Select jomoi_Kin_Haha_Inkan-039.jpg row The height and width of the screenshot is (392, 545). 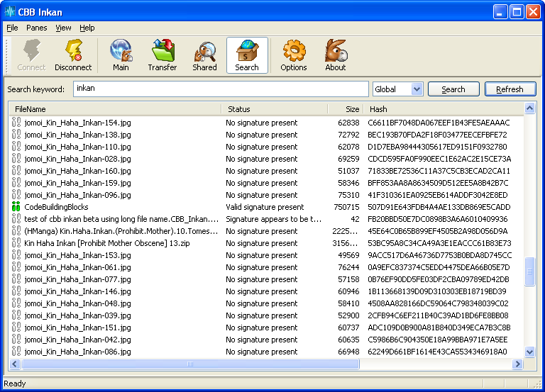[267, 315]
